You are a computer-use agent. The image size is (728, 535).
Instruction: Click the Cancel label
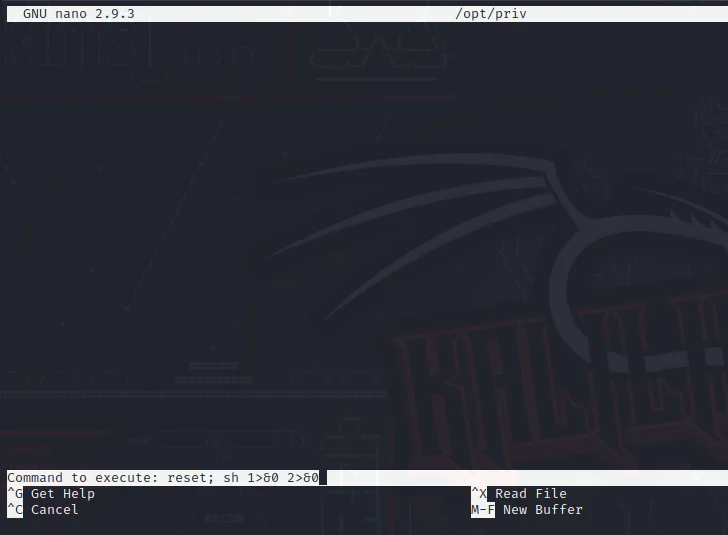54,509
